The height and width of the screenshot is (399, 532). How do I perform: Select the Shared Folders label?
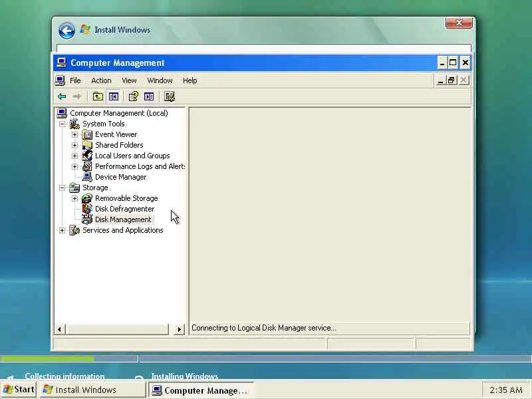[x=119, y=145]
